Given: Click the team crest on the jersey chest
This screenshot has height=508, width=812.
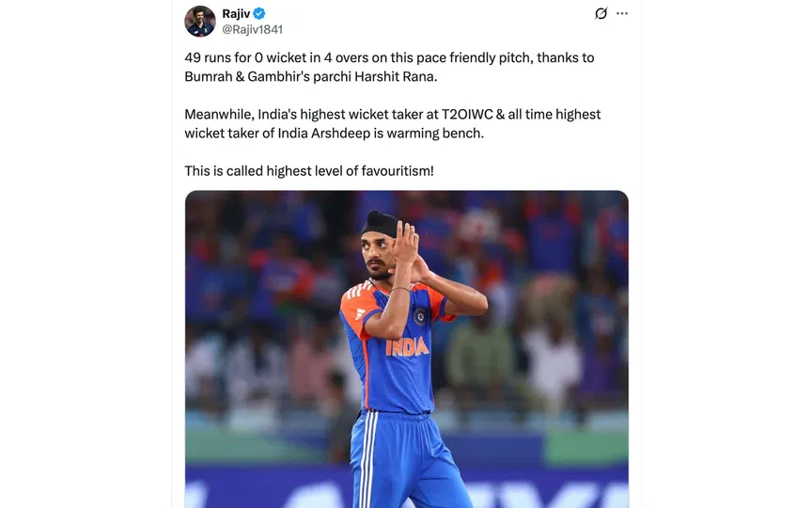Looking at the screenshot, I should point(419,316).
